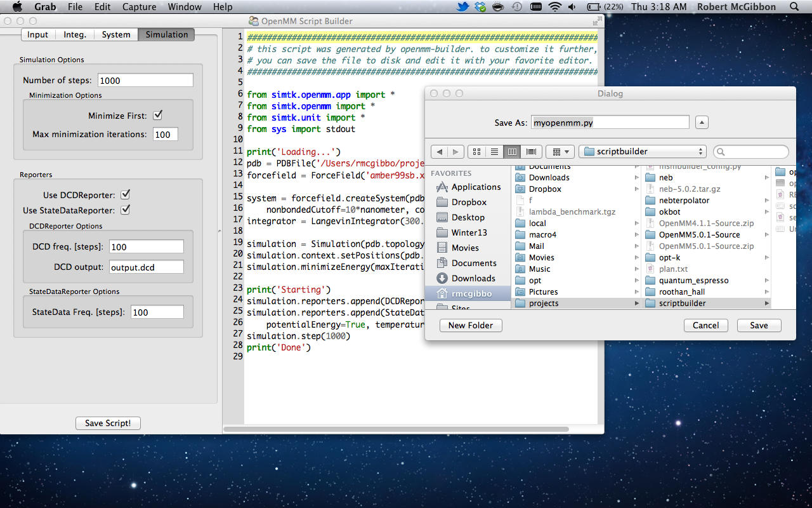Open Spotlight search magnifier

[x=794, y=7]
